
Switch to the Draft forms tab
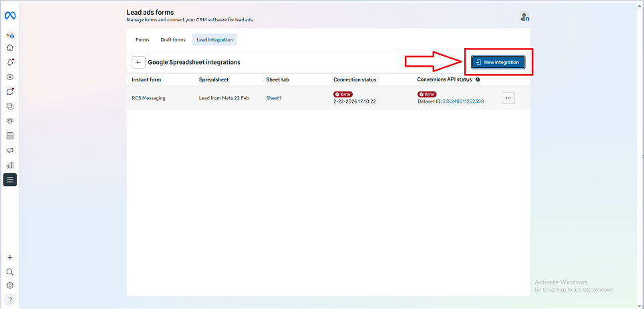172,40
